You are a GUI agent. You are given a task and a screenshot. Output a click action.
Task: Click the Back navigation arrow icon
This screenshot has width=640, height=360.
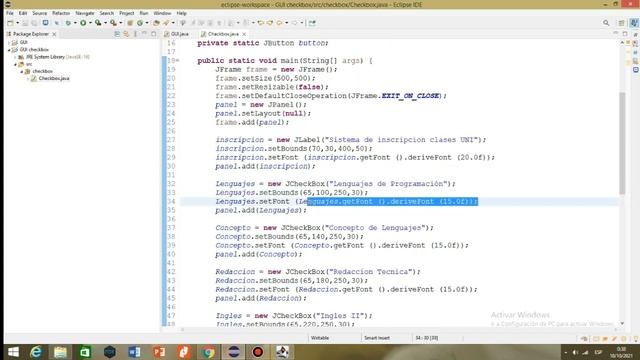point(280,23)
